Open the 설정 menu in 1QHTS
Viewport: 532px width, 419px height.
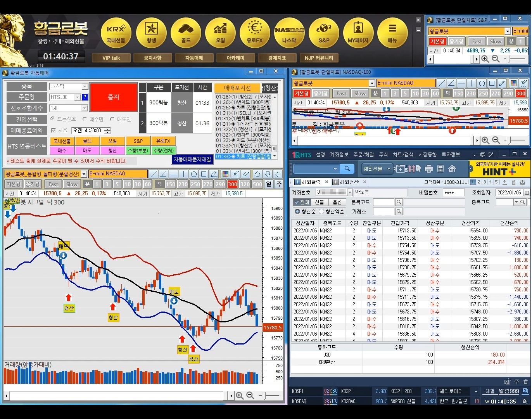coord(320,154)
